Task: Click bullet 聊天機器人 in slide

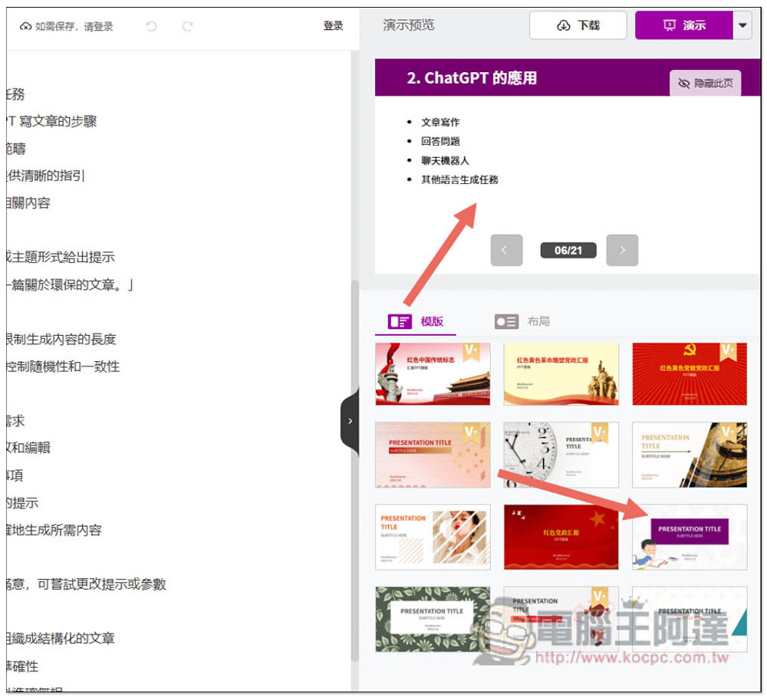Action: coord(445,160)
